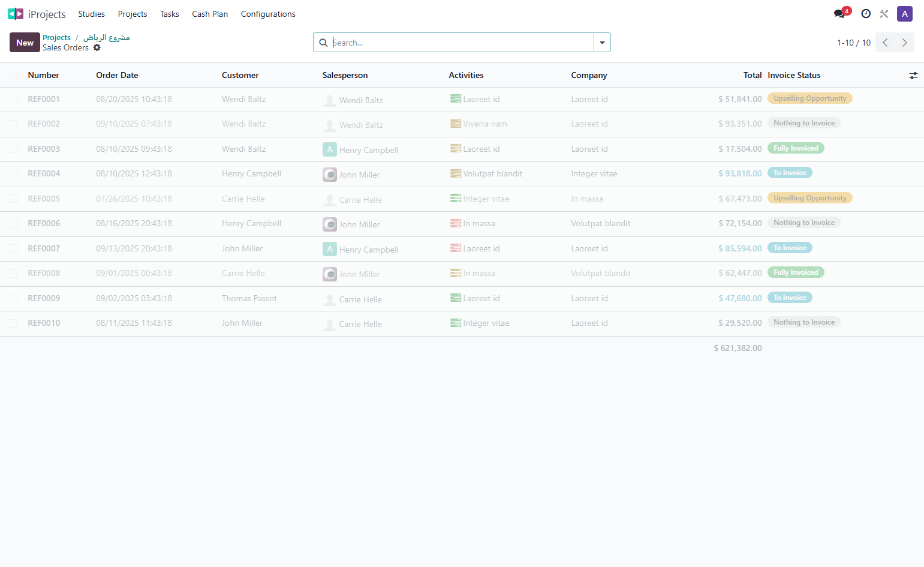924x567 pixels.
Task: Check the REF0005 row checkbox
Action: [x=14, y=199]
